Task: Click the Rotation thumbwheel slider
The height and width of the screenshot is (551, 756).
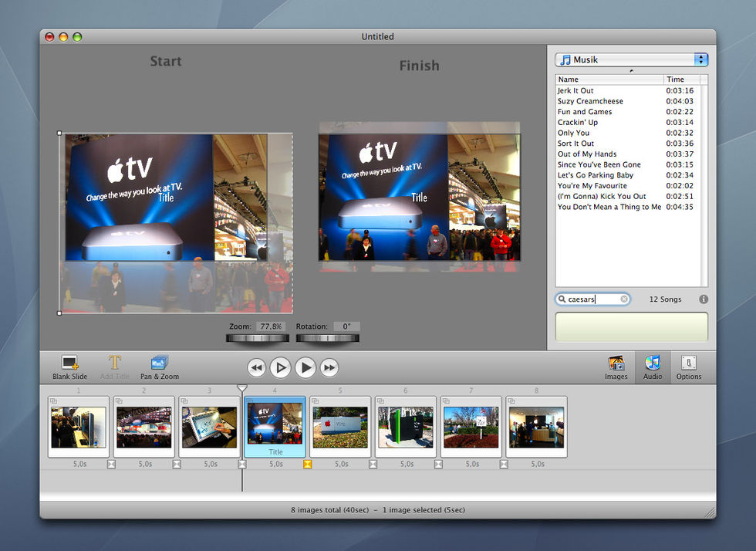Action: [327, 338]
